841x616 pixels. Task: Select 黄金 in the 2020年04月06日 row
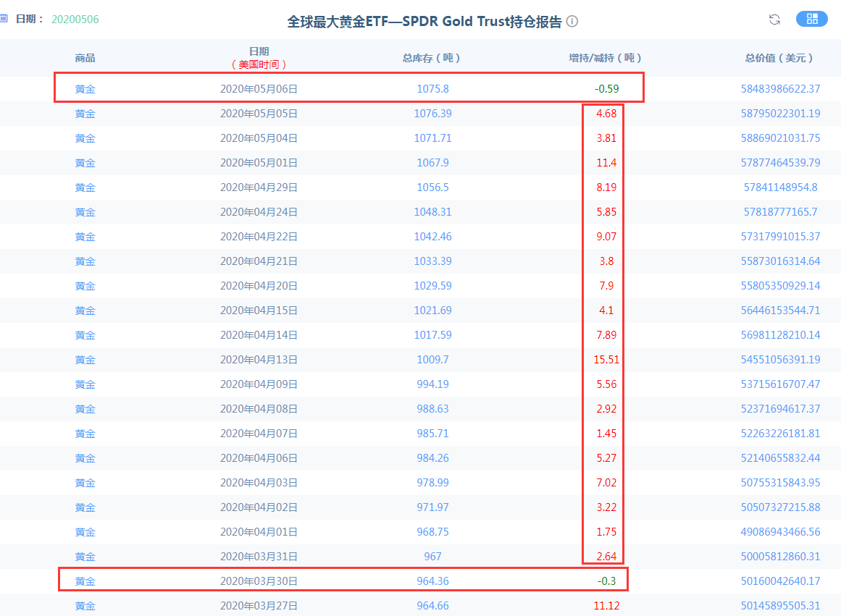(x=85, y=459)
